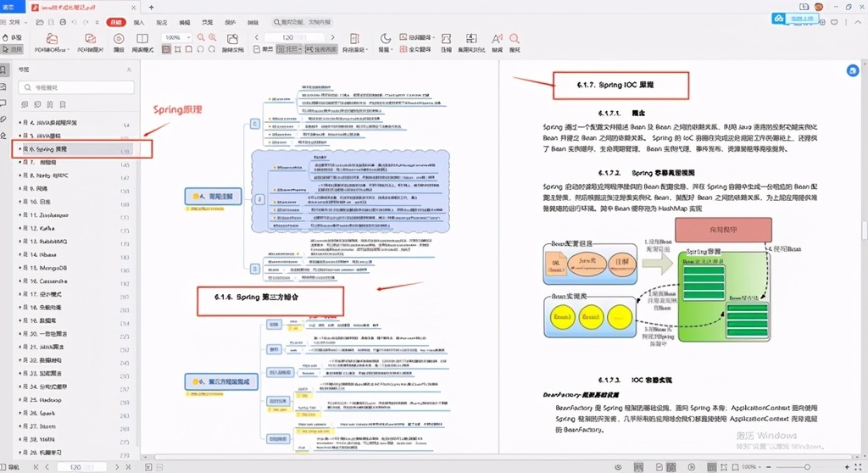Undo the last action with the undo arrow
Screen dimensions: 868x473
pyautogui.click(x=75, y=22)
